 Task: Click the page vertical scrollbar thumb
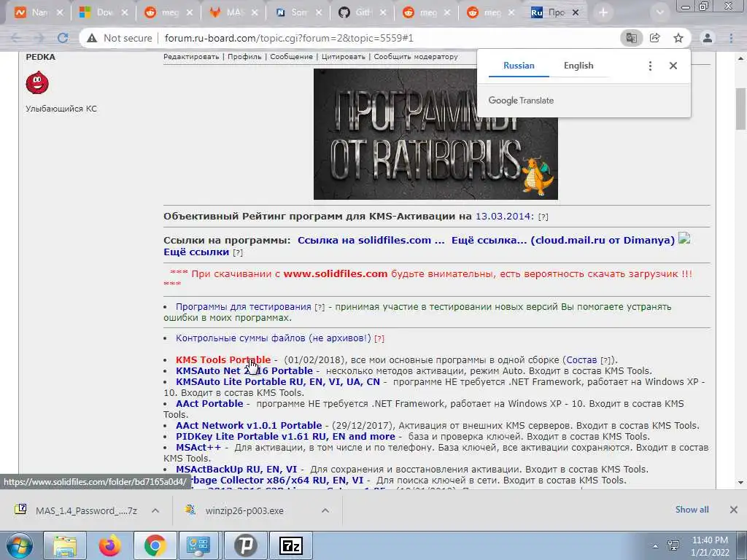coord(740,109)
